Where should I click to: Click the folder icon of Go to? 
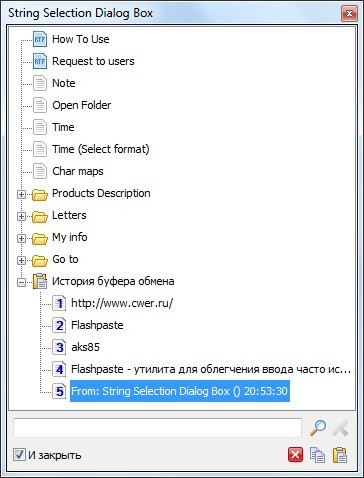pos(40,260)
